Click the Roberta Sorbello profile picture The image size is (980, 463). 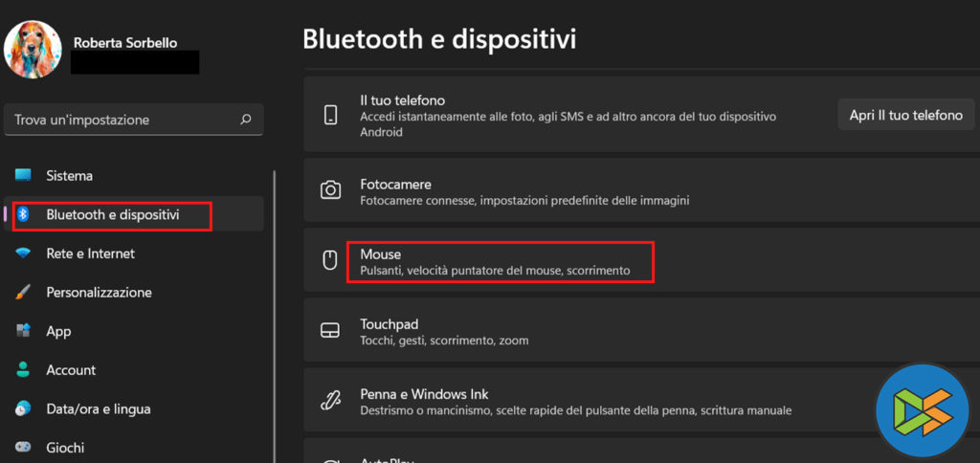(33, 50)
